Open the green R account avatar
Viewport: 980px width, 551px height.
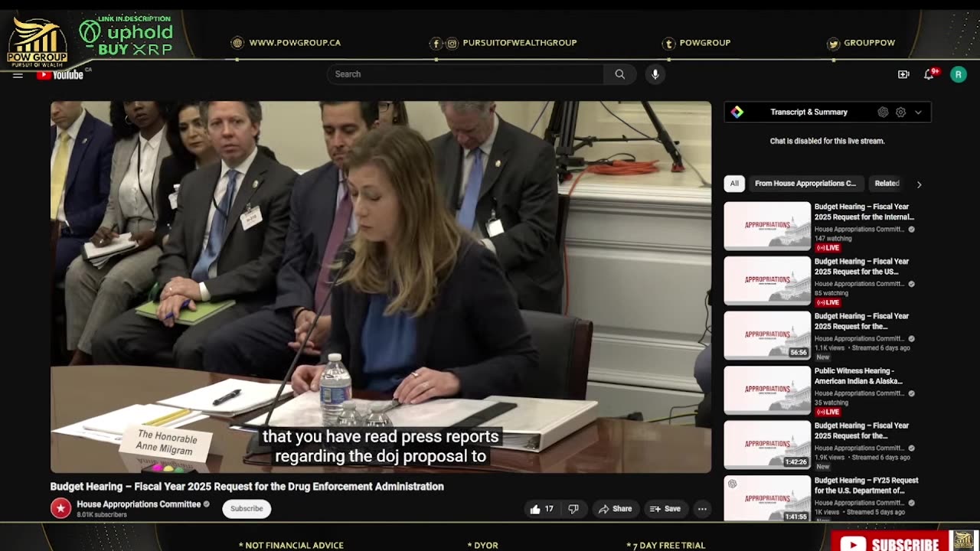tap(959, 74)
